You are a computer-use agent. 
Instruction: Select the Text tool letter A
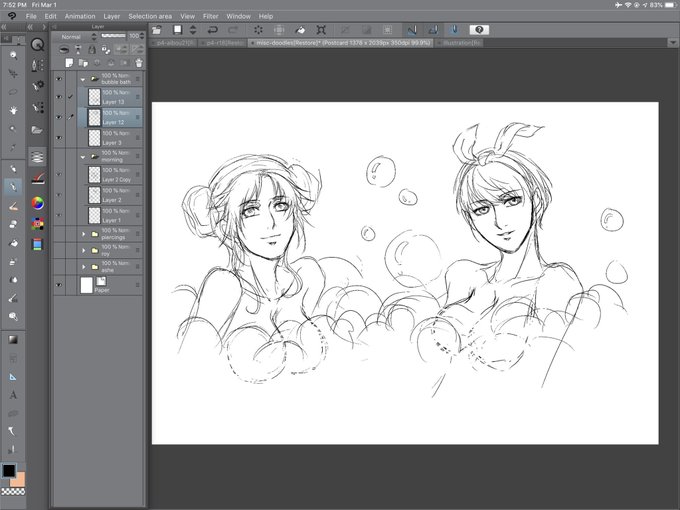coord(13,395)
